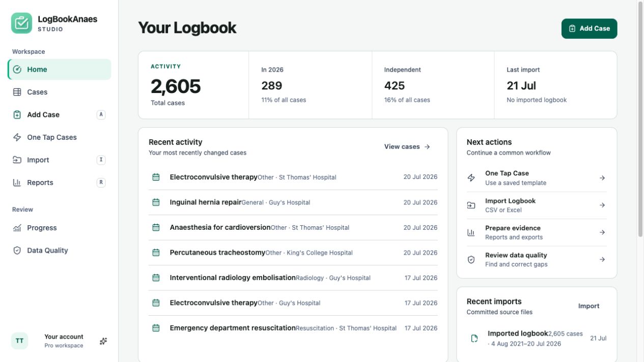Open Cases in the sidebar
The width and height of the screenshot is (644, 362).
click(x=60, y=92)
